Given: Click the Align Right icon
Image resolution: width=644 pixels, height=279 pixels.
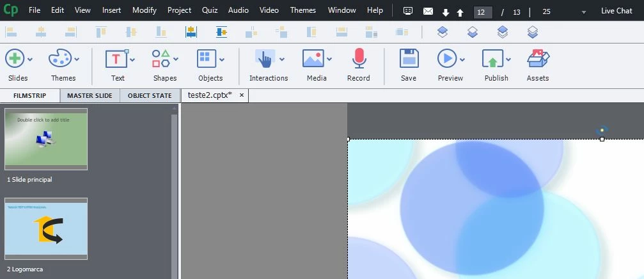Looking at the screenshot, I should coord(71,31).
